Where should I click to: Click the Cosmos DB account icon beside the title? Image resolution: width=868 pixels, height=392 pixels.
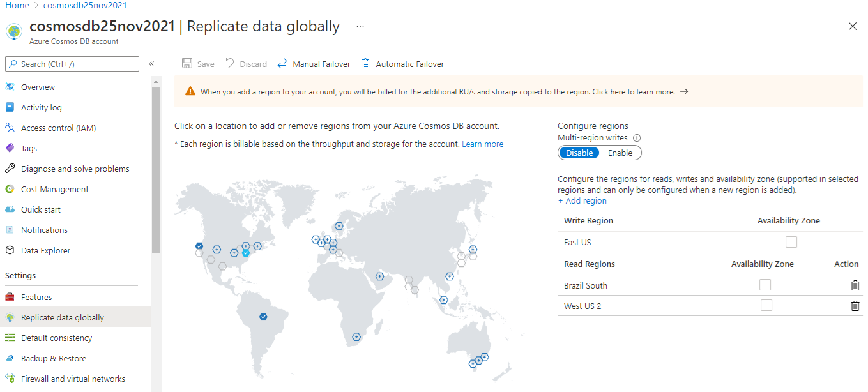[14, 32]
